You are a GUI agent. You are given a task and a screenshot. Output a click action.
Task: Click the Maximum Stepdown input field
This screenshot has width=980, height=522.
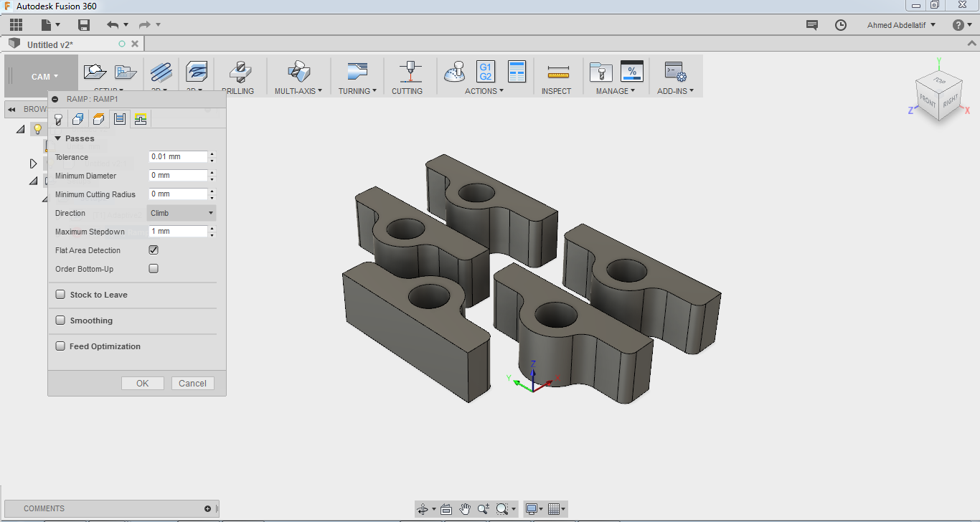click(178, 232)
